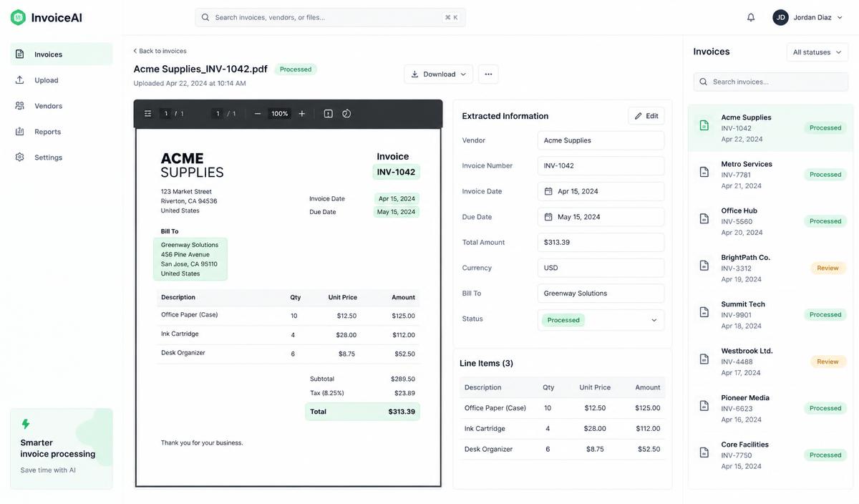This screenshot has width=859, height=504.
Task: Select the Westbrook Ltd. INV-4488 invoice
Action: coord(771,362)
